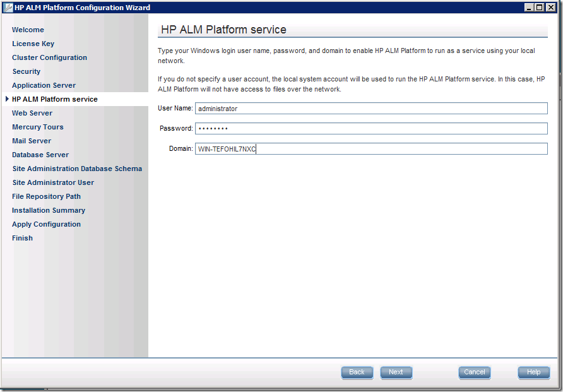Click the arrow marker beside HP ALM Platform service

pyautogui.click(x=7, y=99)
